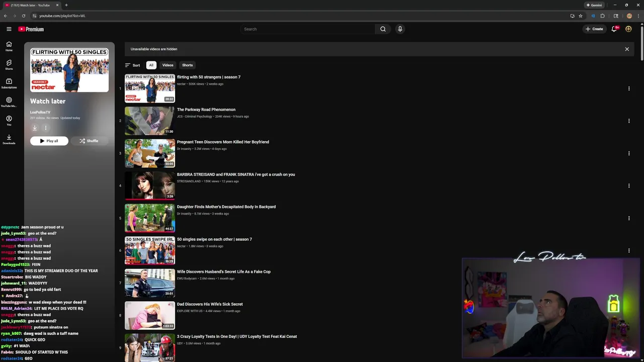Open the blue audio extension icon
Image resolution: width=644 pixels, height=362 pixels.
pyautogui.click(x=593, y=16)
